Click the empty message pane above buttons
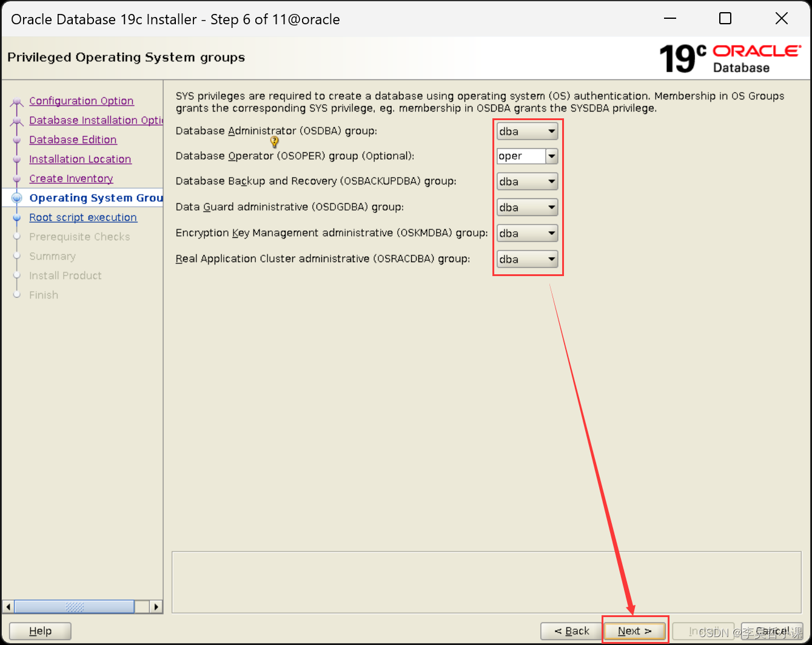Viewport: 812px width, 645px height. click(486, 582)
